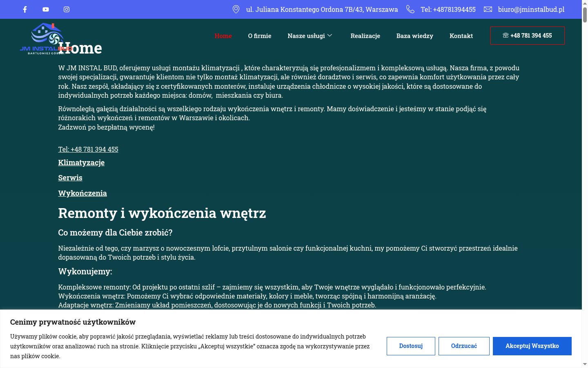Click the Tel: +48781394455 top bar number

click(448, 9)
